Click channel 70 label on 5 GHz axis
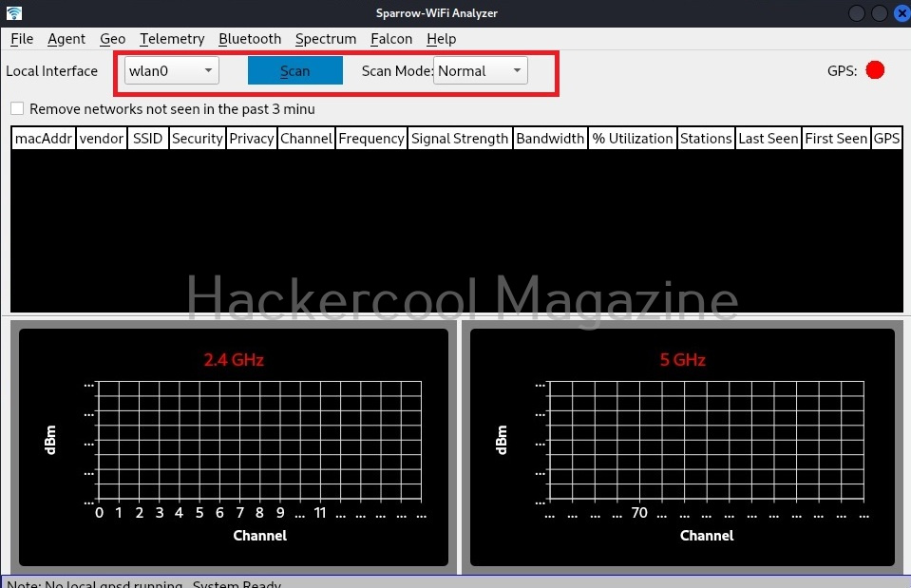 point(639,513)
